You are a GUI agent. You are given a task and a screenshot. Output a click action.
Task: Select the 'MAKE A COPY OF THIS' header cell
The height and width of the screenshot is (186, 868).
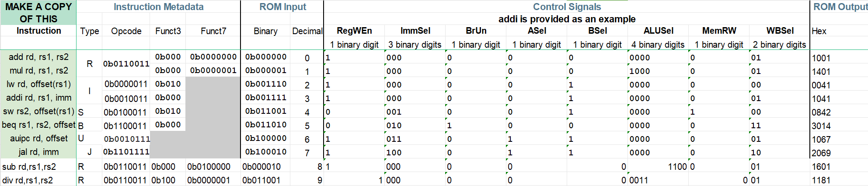tap(38, 13)
